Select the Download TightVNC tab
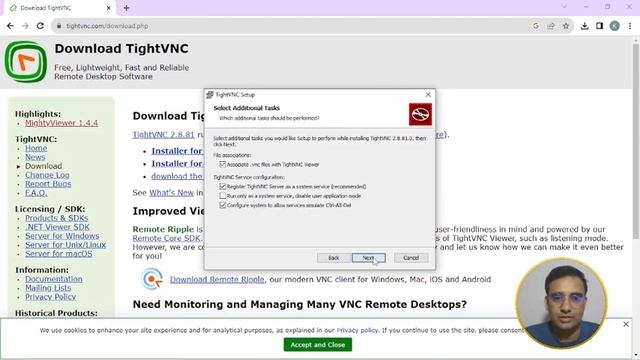The width and height of the screenshot is (640, 360). point(59,8)
